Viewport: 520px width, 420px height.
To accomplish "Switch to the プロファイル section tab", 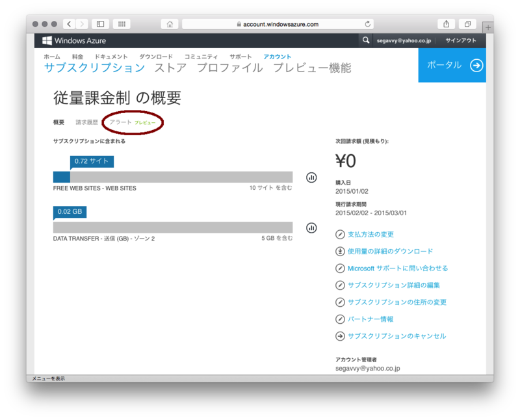I will coord(230,68).
